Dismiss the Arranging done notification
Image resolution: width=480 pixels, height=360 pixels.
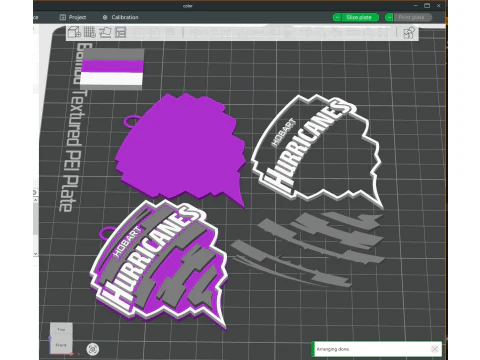coord(434,349)
